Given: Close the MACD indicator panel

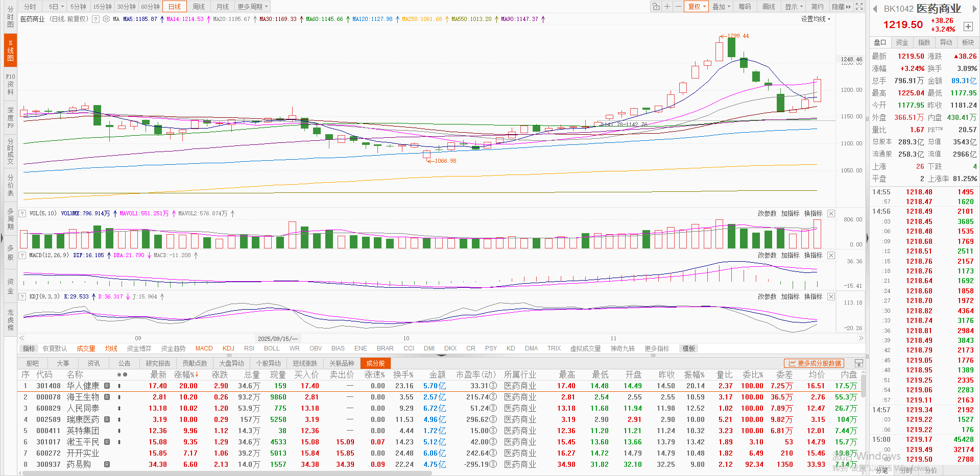Looking at the screenshot, I should [831, 255].
